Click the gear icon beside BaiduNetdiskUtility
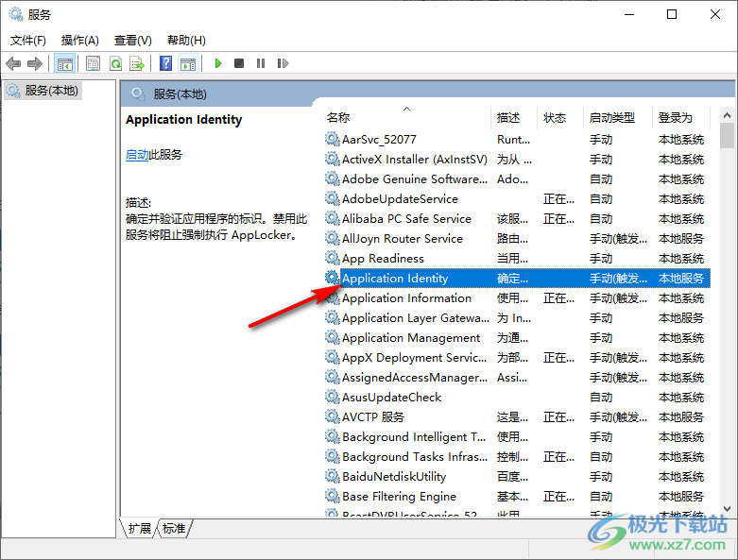This screenshot has width=738, height=560. tap(333, 476)
